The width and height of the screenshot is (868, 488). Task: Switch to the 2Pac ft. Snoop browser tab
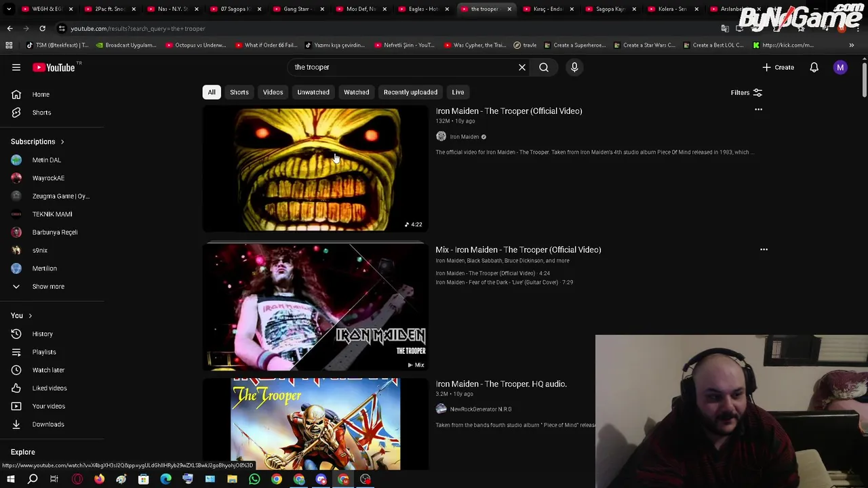tap(108, 9)
